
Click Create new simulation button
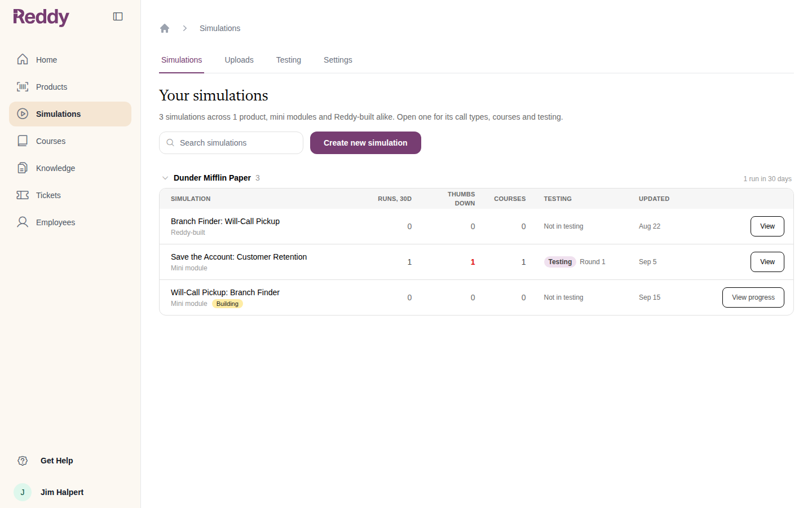coord(365,143)
